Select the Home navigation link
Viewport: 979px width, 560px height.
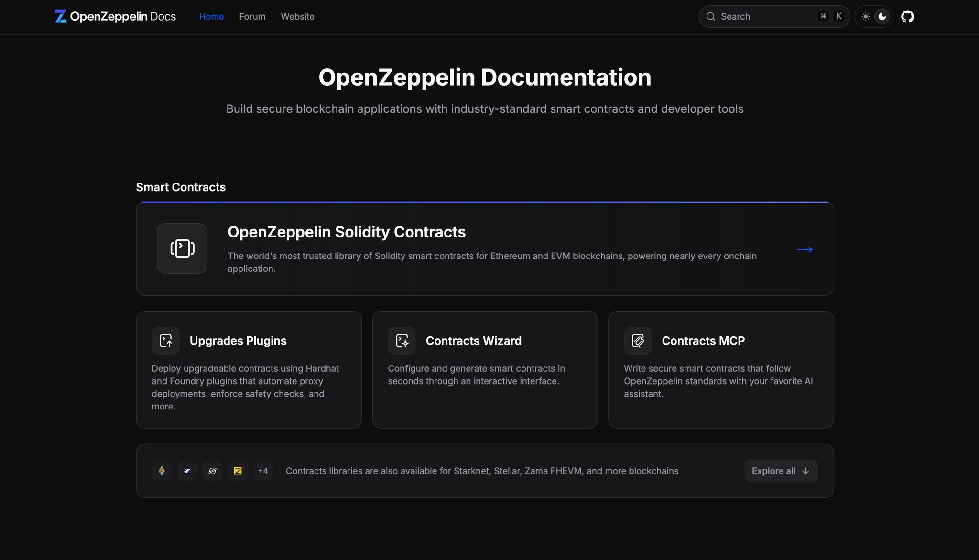(211, 16)
